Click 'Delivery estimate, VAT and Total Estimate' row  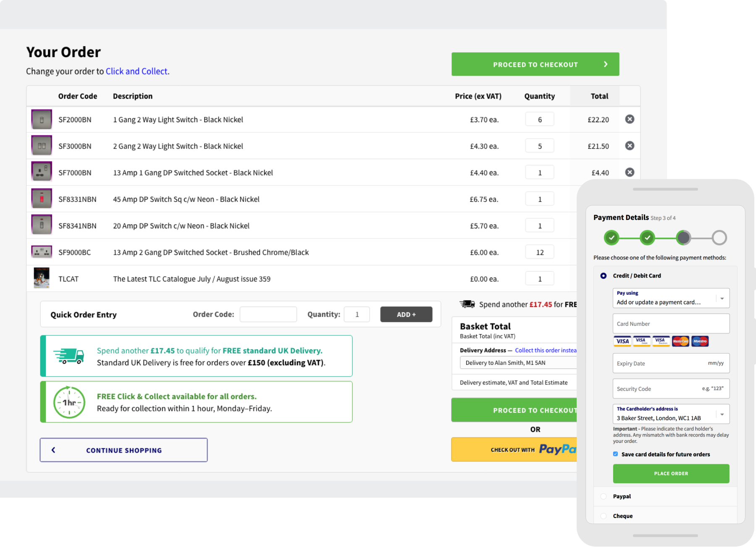tap(514, 382)
